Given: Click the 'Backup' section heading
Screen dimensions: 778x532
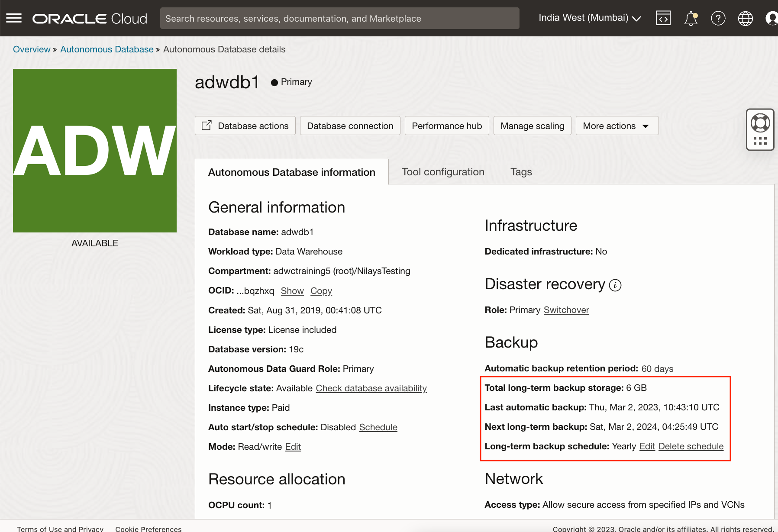Looking at the screenshot, I should tap(511, 342).
